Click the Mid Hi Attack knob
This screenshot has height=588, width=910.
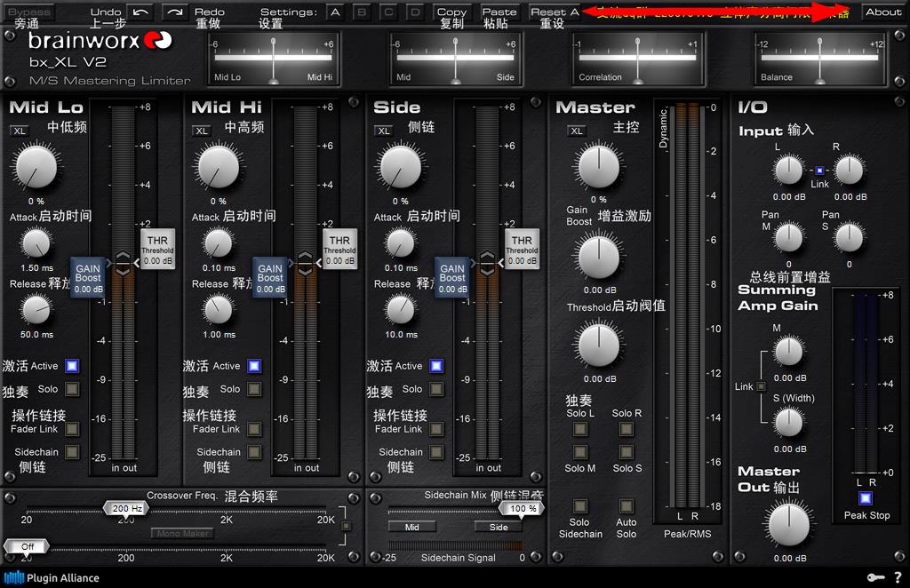click(219, 243)
